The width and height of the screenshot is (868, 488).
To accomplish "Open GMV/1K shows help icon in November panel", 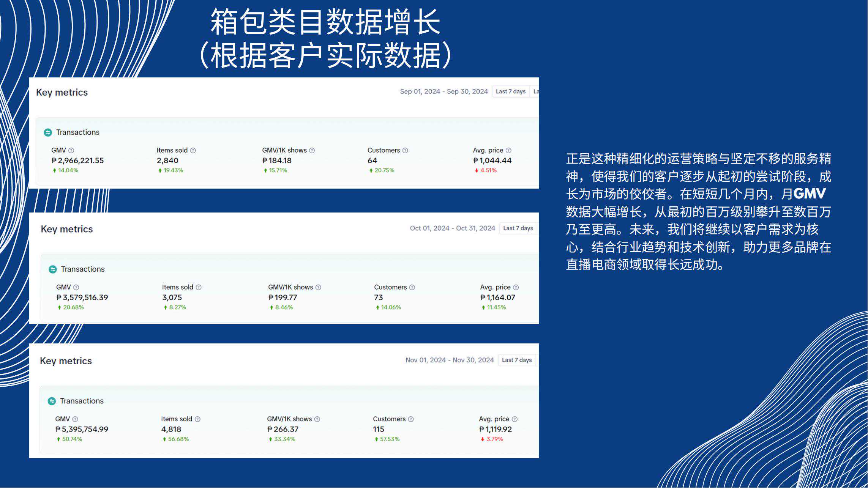I will 317,419.
